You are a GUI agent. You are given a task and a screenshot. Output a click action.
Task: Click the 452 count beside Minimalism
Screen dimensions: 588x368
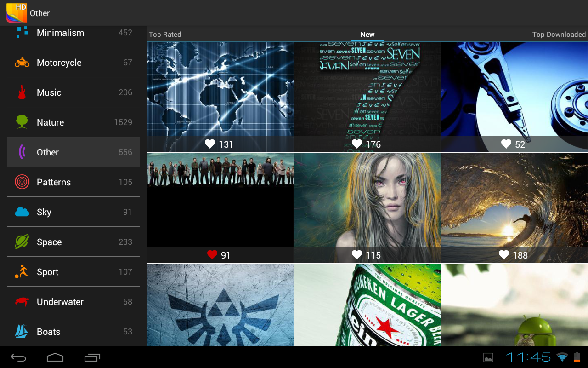pyautogui.click(x=125, y=33)
